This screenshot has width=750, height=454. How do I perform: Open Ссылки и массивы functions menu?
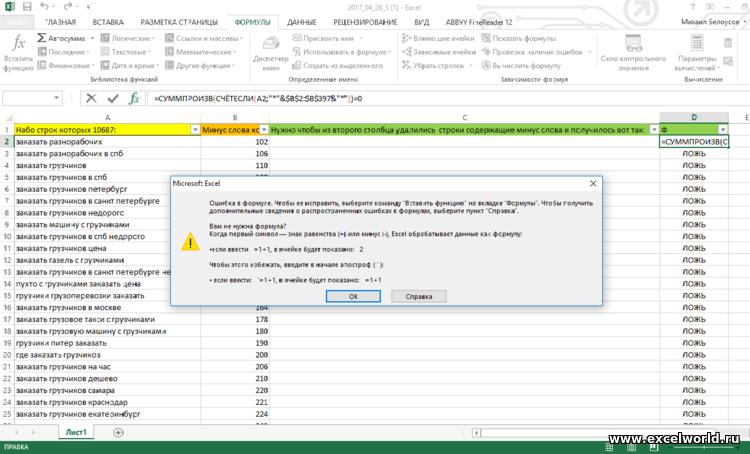point(204,38)
